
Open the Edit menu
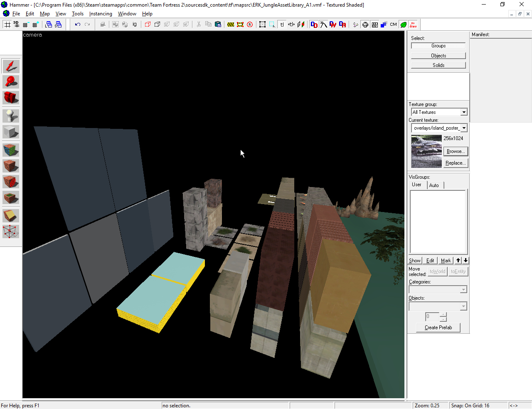coord(30,14)
